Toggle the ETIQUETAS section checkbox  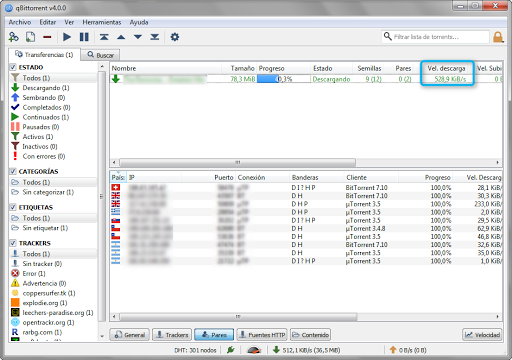(x=13, y=207)
